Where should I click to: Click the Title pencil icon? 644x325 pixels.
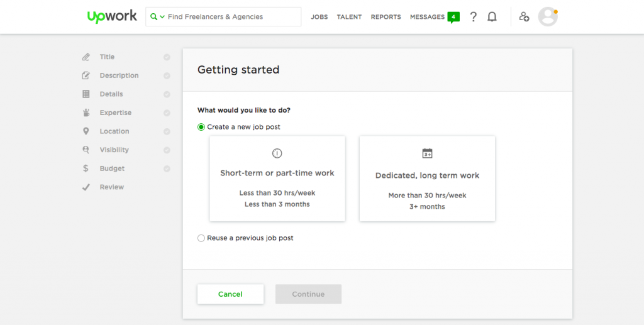pyautogui.click(x=86, y=57)
